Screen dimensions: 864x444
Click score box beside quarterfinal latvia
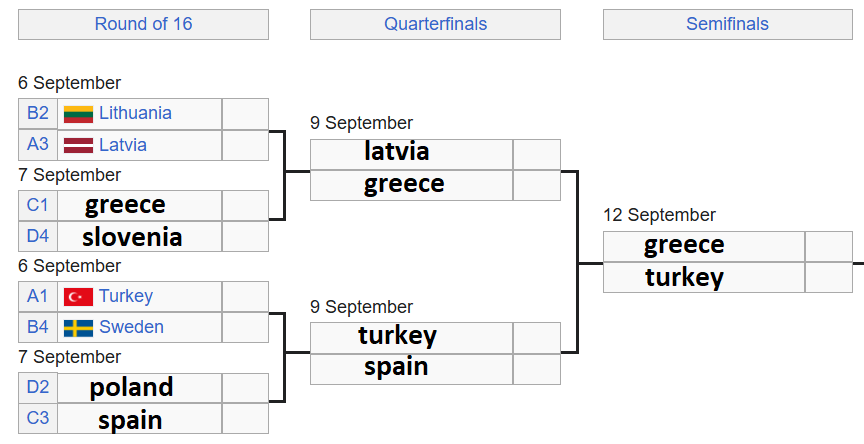click(537, 154)
